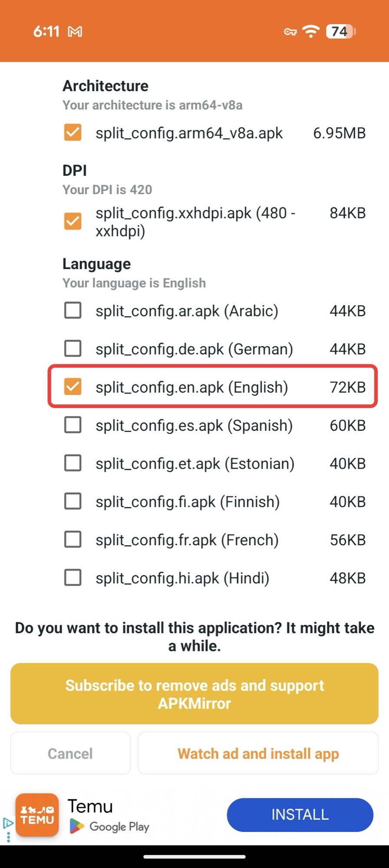
Task: Tap the AdChoices triangle icon
Action: pos(7,822)
